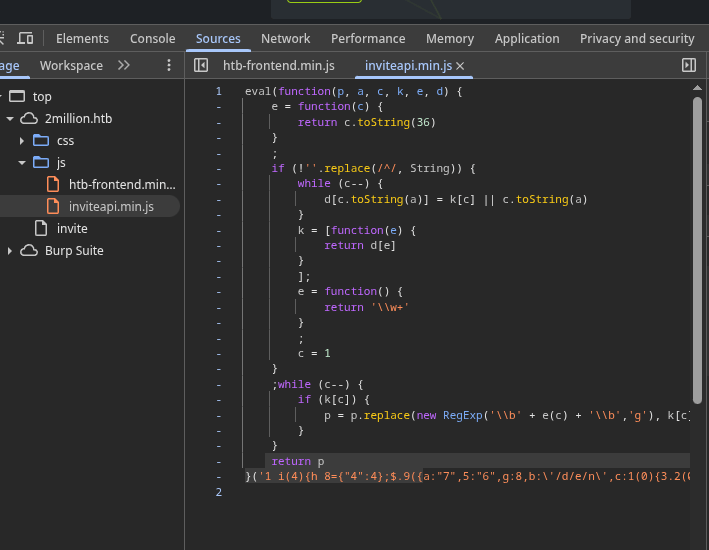The width and height of the screenshot is (709, 550).
Task: Click the 'return d[e]' code line
Action: tap(360, 246)
